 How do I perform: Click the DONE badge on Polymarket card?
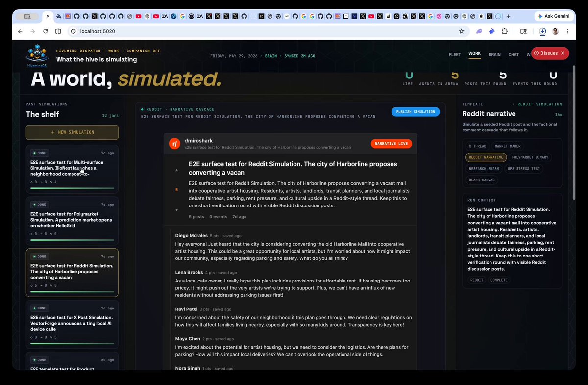(x=39, y=205)
